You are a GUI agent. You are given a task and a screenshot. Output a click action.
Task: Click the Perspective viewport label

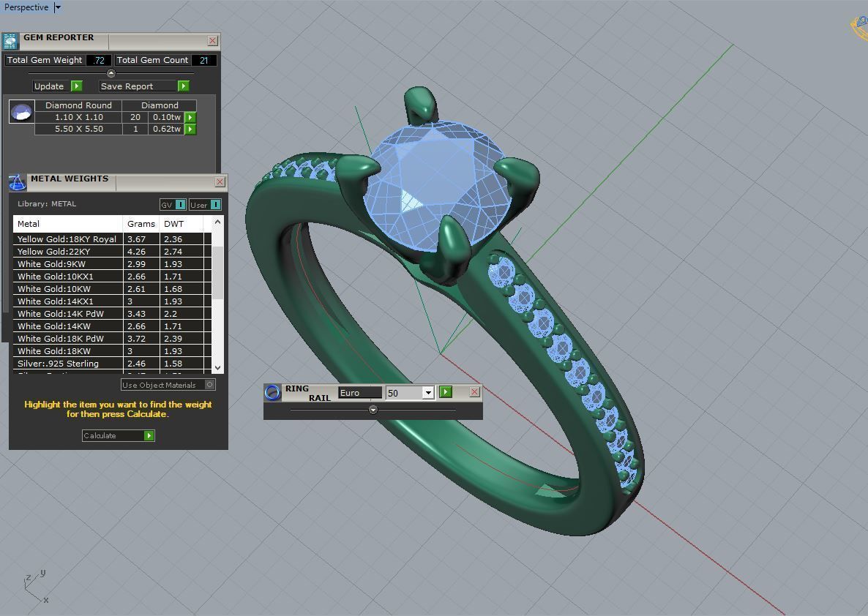click(26, 7)
